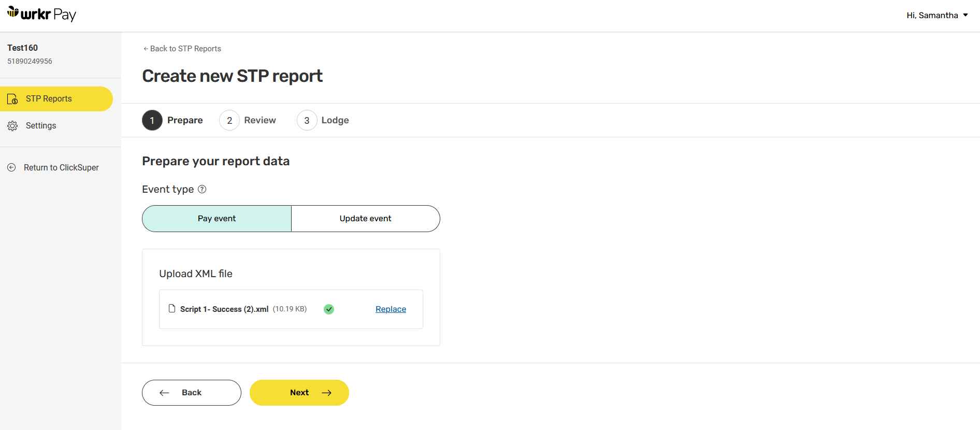Click the 10.19 KB file size
The height and width of the screenshot is (430, 980).
(290, 309)
